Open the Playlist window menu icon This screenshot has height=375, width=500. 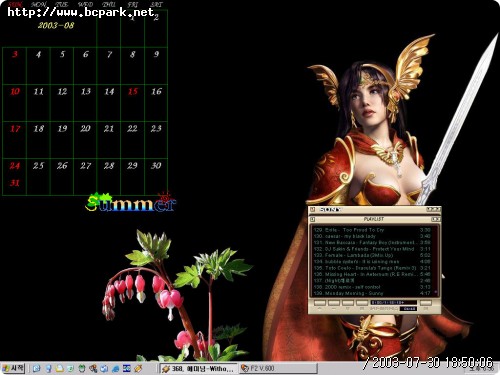click(x=312, y=219)
